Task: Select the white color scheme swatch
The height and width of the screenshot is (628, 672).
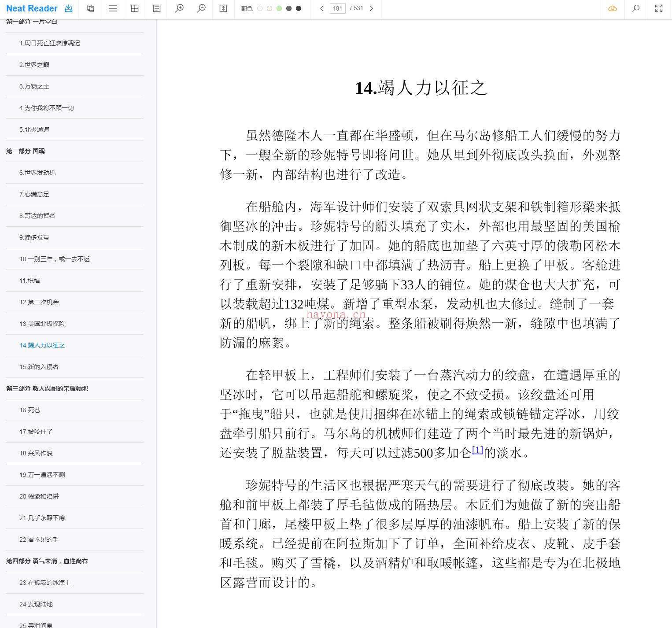Action: tap(260, 8)
